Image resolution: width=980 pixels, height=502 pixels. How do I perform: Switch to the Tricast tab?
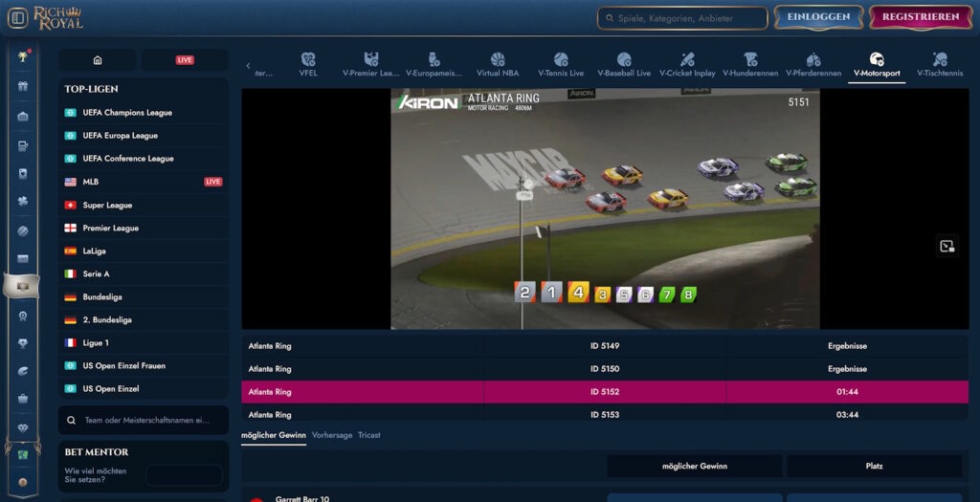tap(368, 435)
